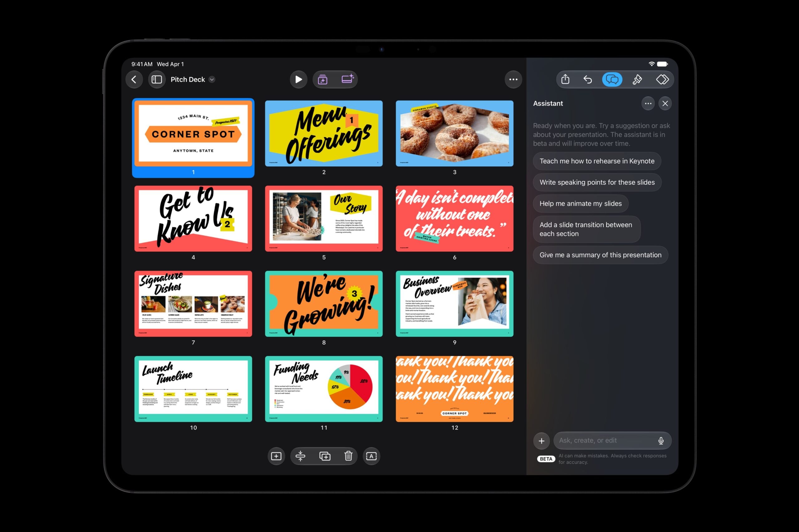Open the Animate diamond icon
799x532 pixels.
pyautogui.click(x=662, y=80)
